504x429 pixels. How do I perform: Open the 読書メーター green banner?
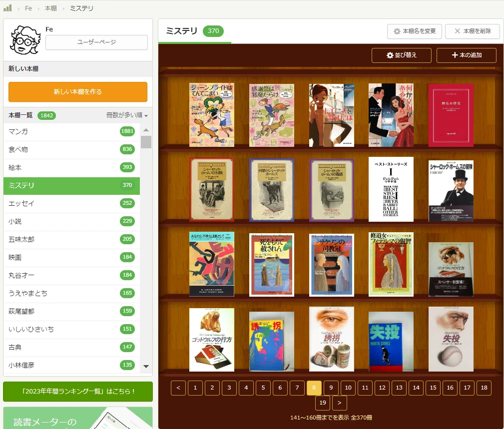click(x=78, y=418)
